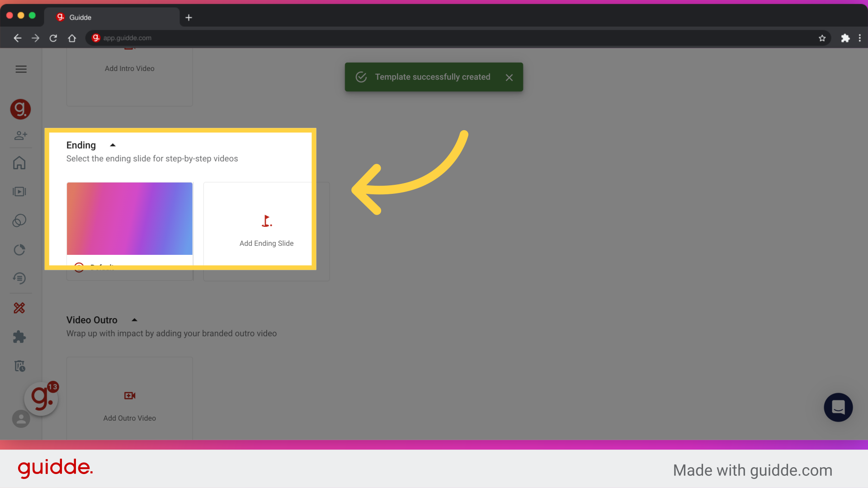This screenshot has height=488, width=868.
Task: Select the Default ending slide radio
Action: coord(79,267)
